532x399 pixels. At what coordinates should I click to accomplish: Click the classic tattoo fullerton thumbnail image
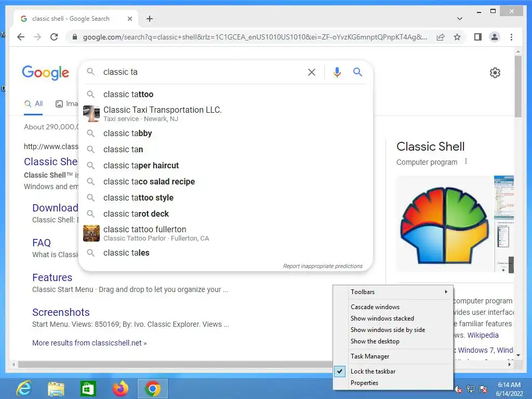[91, 233]
